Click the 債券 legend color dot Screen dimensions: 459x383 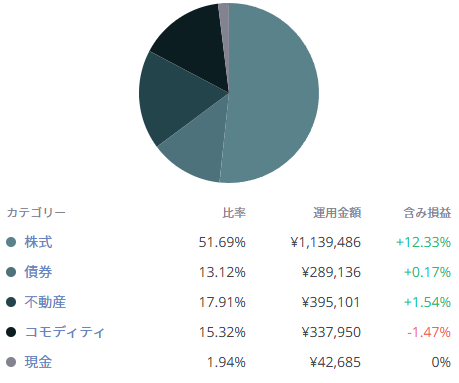click(x=11, y=272)
